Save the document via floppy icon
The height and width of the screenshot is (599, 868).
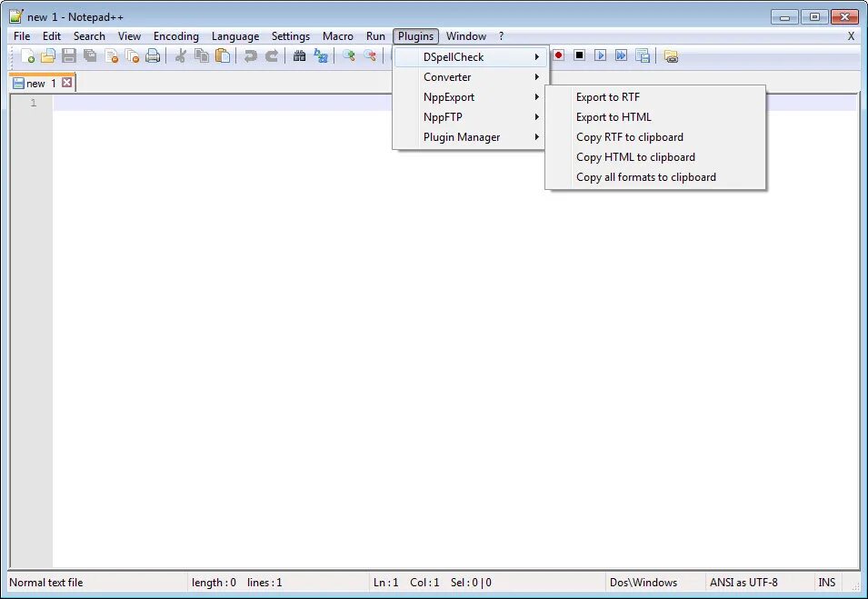pos(69,56)
